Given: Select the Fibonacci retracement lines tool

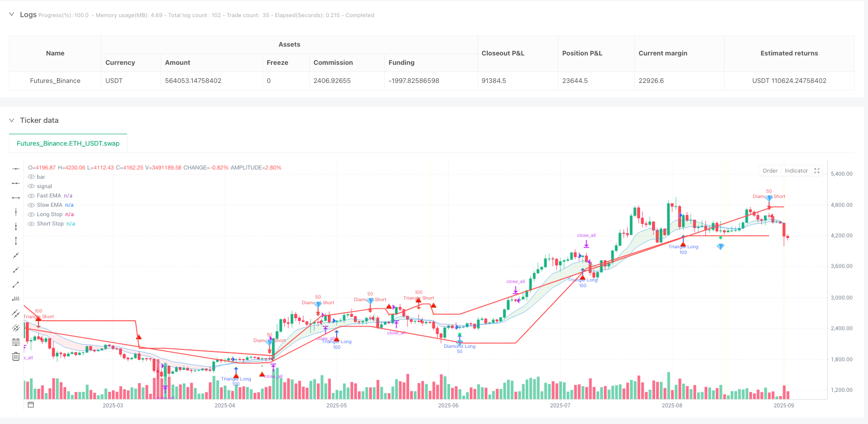Looking at the screenshot, I should [16, 342].
